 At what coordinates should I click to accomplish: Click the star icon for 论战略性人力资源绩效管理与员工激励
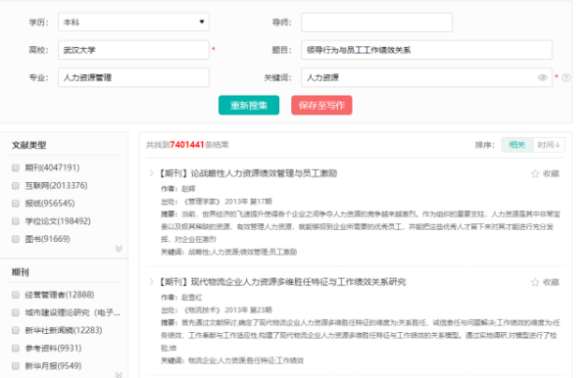coord(535,173)
